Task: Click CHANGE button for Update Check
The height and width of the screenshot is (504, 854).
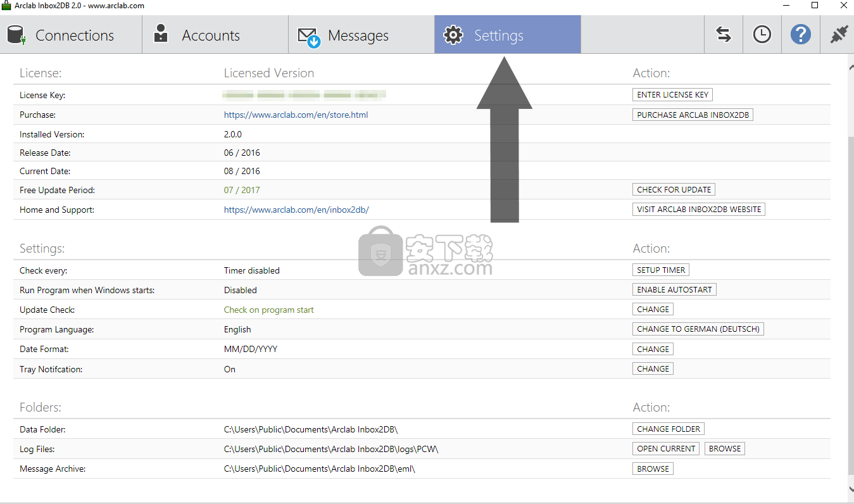Action: (653, 309)
